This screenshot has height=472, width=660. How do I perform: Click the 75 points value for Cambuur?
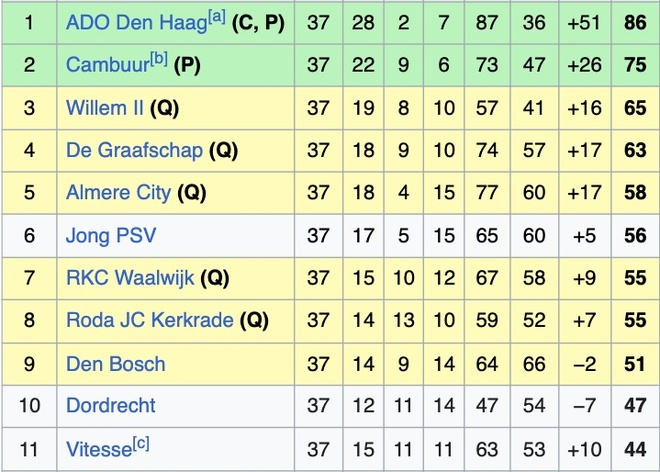pos(635,65)
